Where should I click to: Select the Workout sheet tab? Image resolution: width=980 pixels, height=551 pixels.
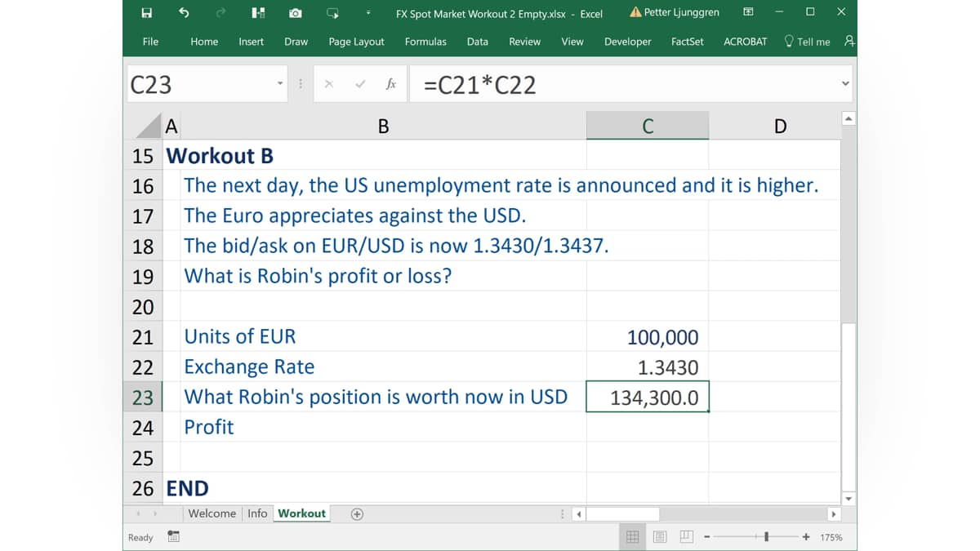(301, 513)
